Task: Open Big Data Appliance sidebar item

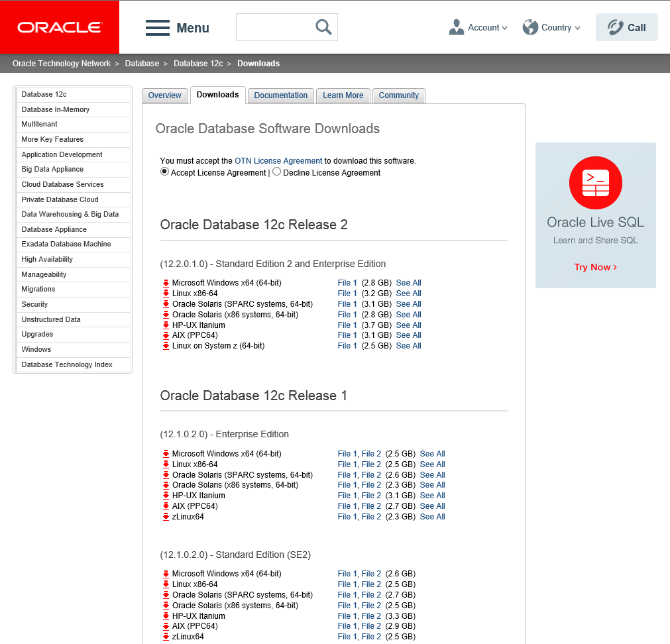Action: coord(73,169)
